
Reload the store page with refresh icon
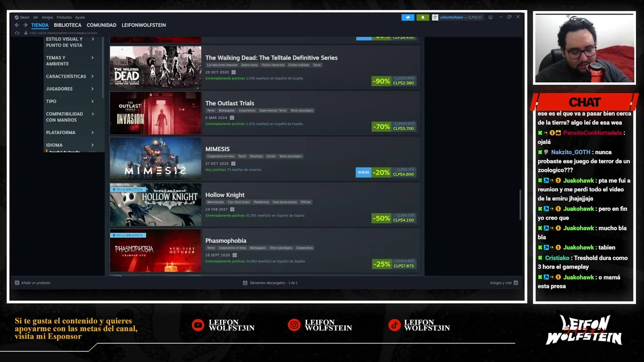pyautogui.click(x=17, y=33)
